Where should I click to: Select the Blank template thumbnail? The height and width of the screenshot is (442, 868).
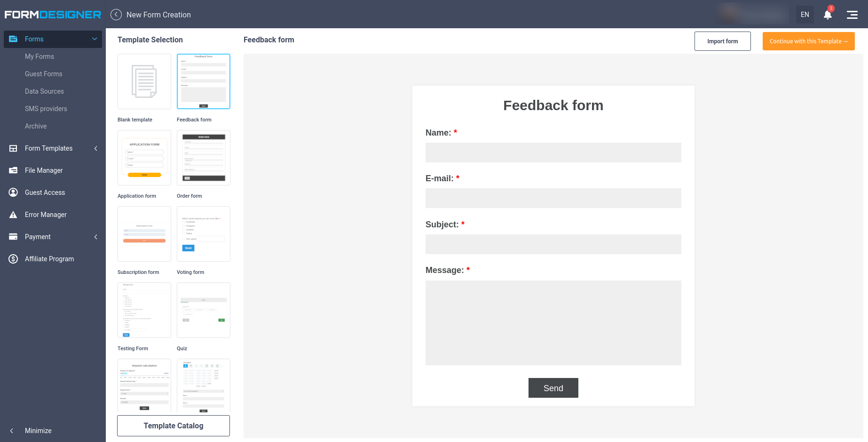click(144, 81)
